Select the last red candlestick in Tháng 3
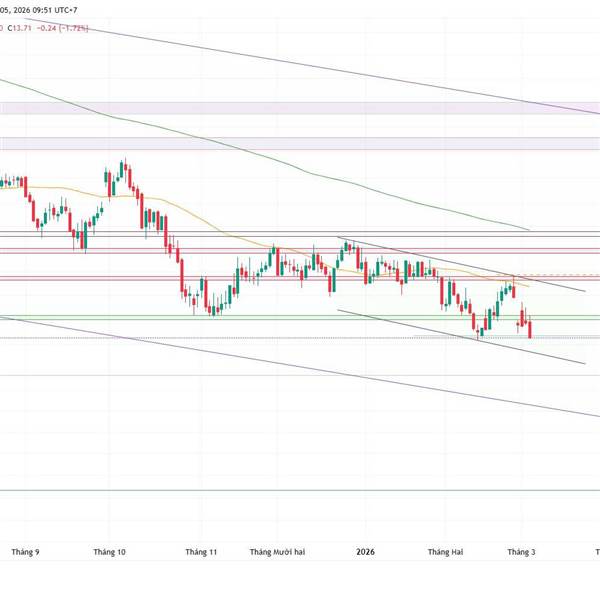This screenshot has width=600, height=600. [530, 329]
